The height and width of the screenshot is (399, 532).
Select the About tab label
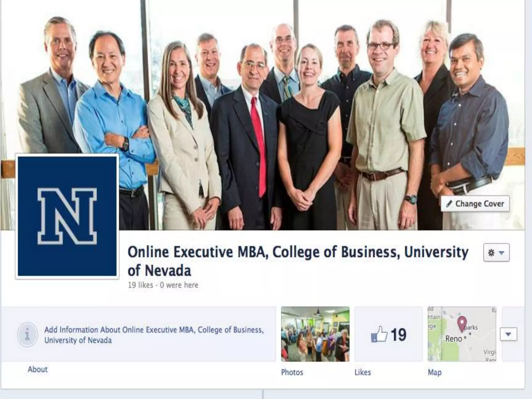[x=38, y=369]
